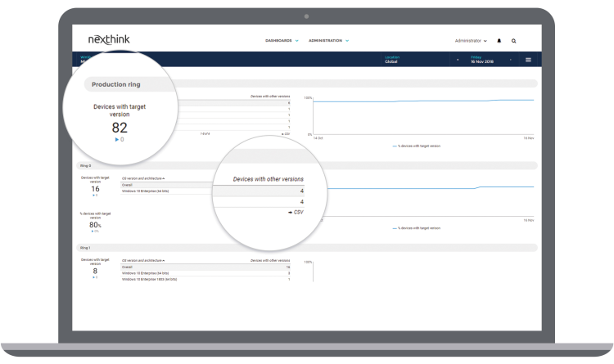Viewport: 614px width, 364px height.
Task: Select Windows 10 Enterprise 1803 row in Ring 1
Action: (153, 279)
